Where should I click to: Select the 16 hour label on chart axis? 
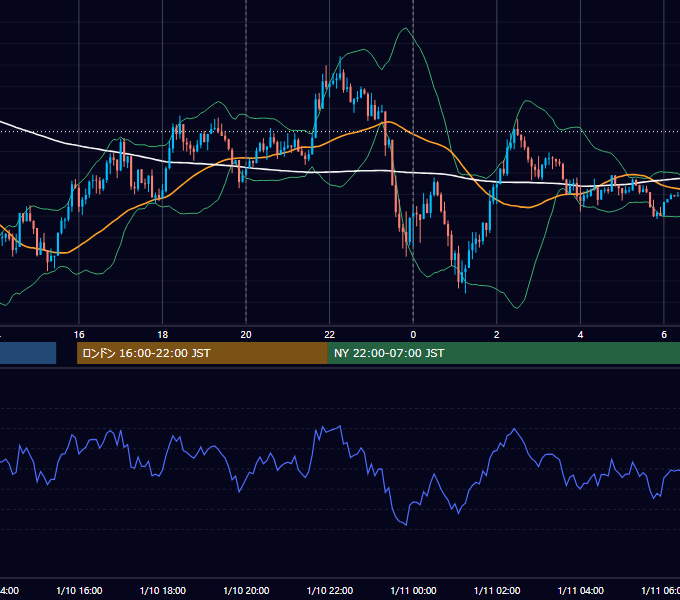[79, 335]
